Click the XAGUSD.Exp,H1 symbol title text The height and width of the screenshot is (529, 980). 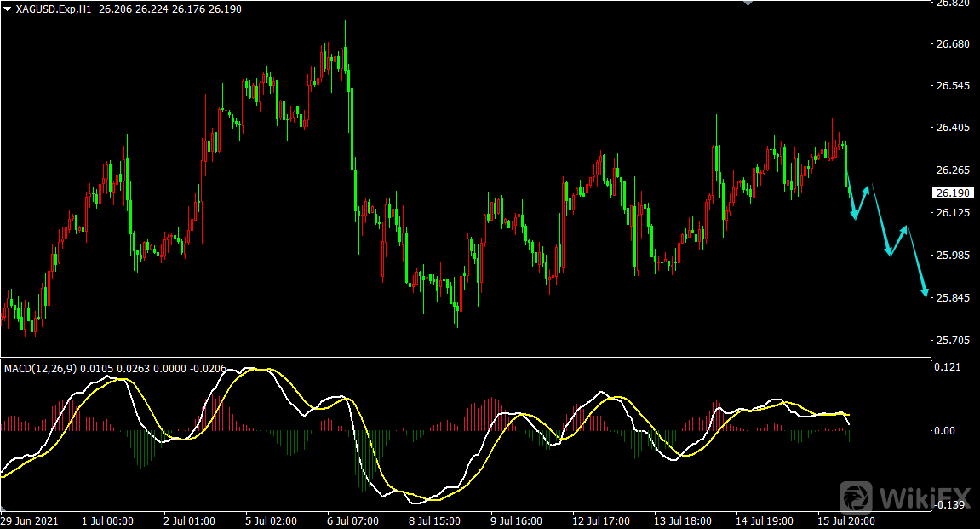[53, 9]
